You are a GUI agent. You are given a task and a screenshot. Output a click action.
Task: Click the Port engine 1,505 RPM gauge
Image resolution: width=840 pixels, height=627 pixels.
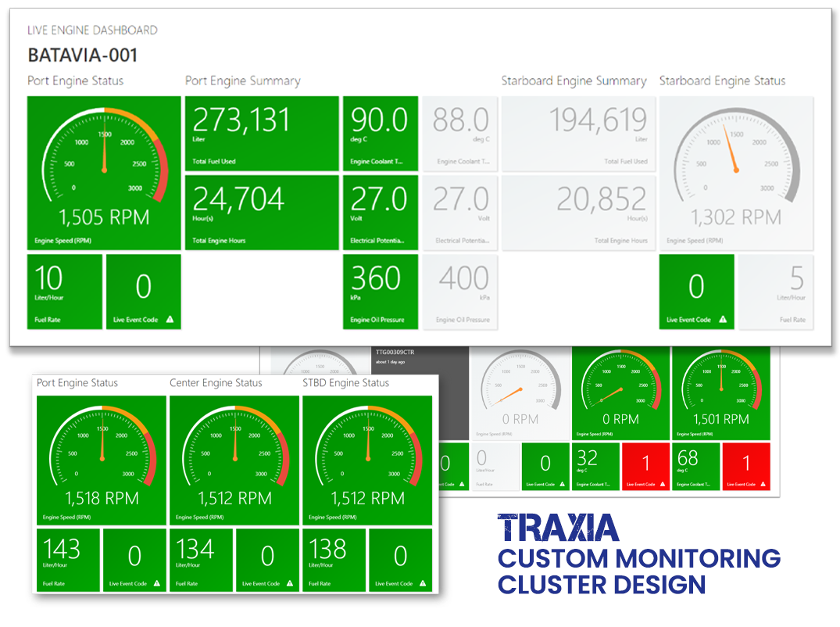pos(104,172)
